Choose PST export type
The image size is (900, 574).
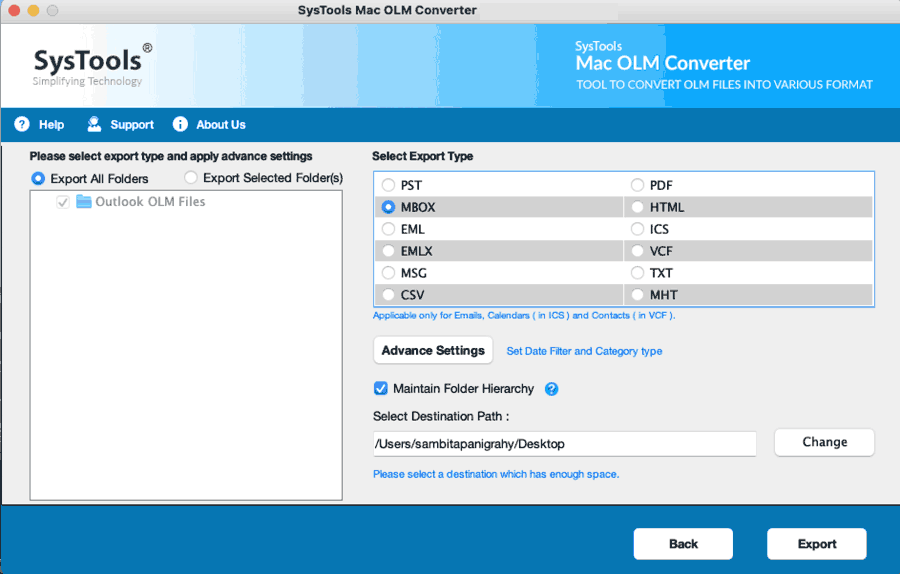pos(389,185)
